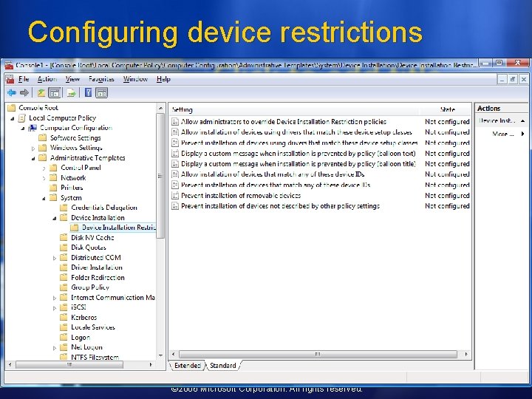The width and height of the screenshot is (532, 399).
Task: Open the File menu
Action: coord(24,79)
